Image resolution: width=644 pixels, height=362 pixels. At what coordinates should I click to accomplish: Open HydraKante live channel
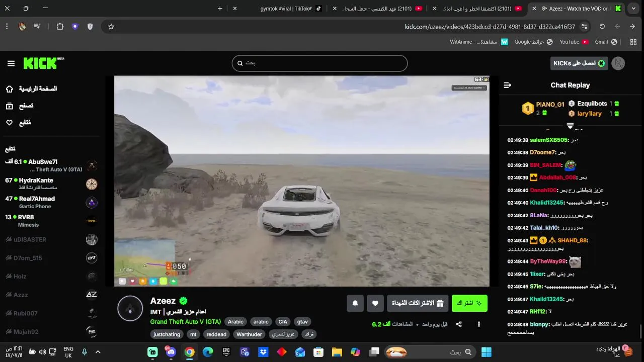pos(50,184)
